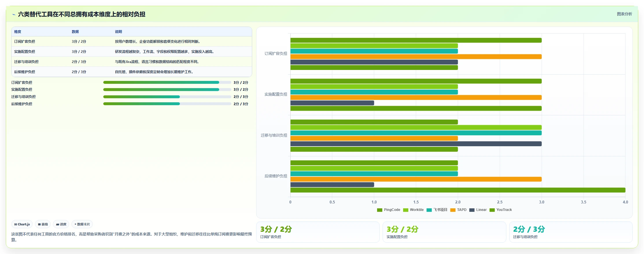
Task: Click the 维度 table column header
Action: pyautogui.click(x=18, y=32)
